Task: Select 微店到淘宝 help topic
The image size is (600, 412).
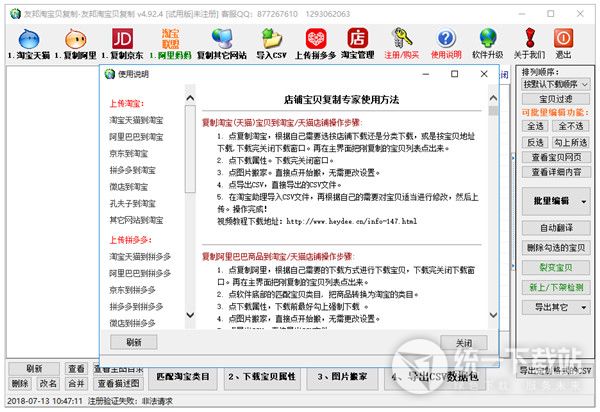Action: (x=129, y=187)
